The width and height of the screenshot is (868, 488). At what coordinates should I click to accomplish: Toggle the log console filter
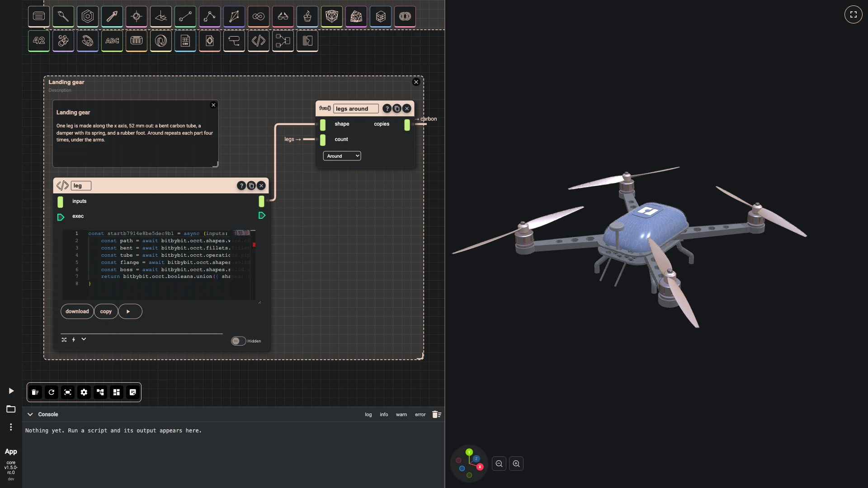click(x=368, y=414)
